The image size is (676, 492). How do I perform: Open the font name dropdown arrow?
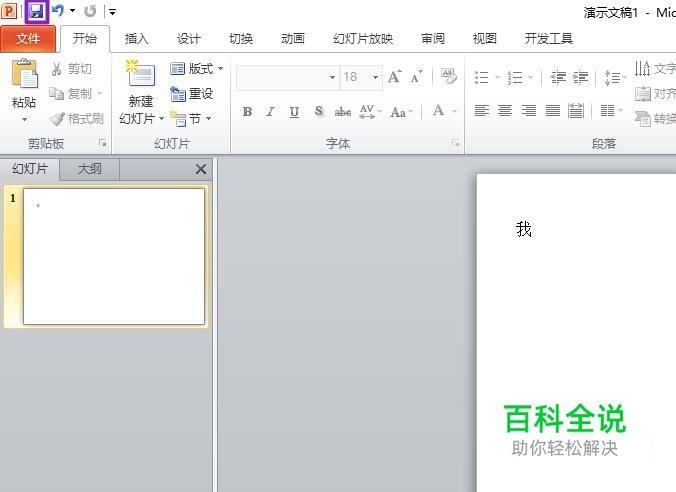pyautogui.click(x=332, y=78)
